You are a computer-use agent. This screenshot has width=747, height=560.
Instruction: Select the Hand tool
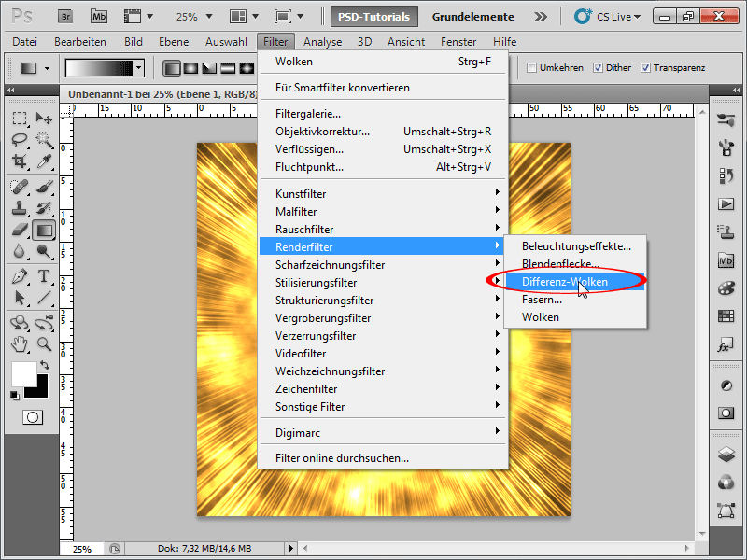coord(20,344)
